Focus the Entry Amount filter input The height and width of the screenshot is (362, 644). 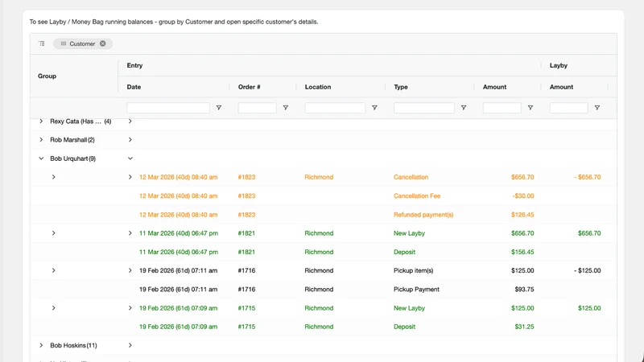tap(502, 108)
